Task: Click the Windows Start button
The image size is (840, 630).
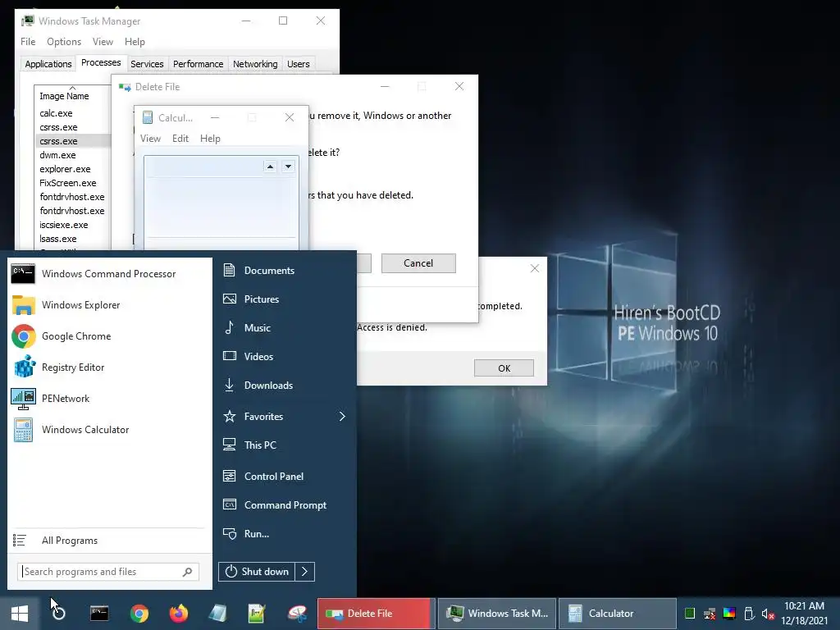Action: click(20, 614)
